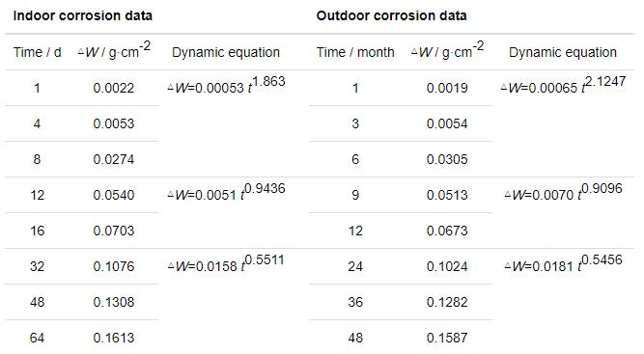Click the equation ΔW=0.00053 t^1.863
This screenshot has width=644, height=354.
(x=226, y=85)
